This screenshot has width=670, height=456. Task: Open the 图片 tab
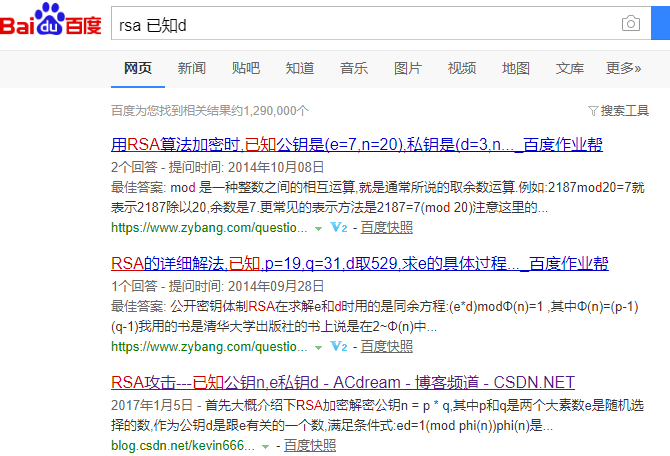(x=408, y=68)
